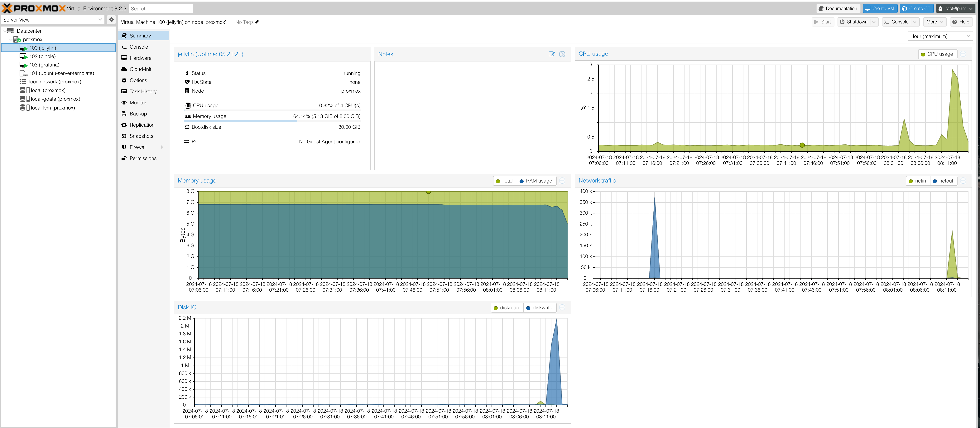Open Server View settings gear
Image resolution: width=980 pixels, height=428 pixels.
coord(111,19)
